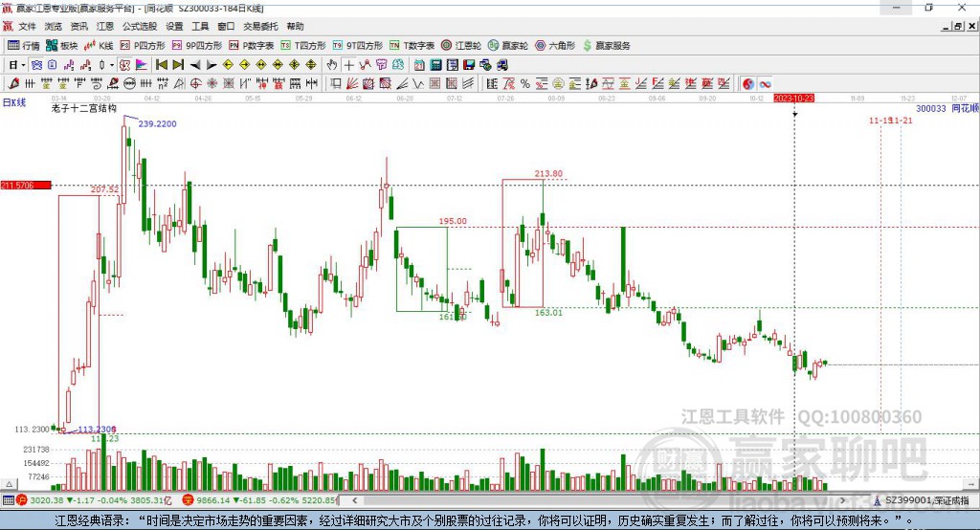The width and height of the screenshot is (980, 530).
Task: Expand the 日 period dropdown arrow
Action: coord(23,65)
